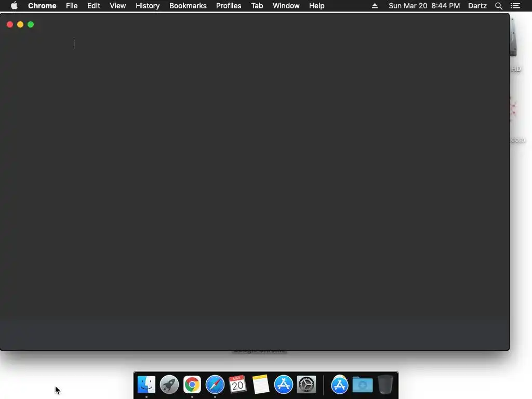Click the date and time display
Viewport: 532px width, 399px height.
424,6
